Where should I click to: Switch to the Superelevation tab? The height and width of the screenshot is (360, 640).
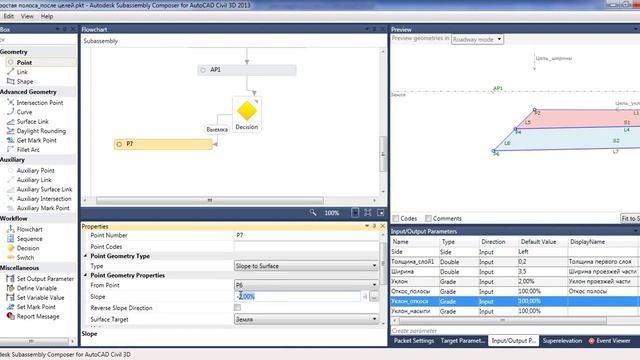pos(562,340)
